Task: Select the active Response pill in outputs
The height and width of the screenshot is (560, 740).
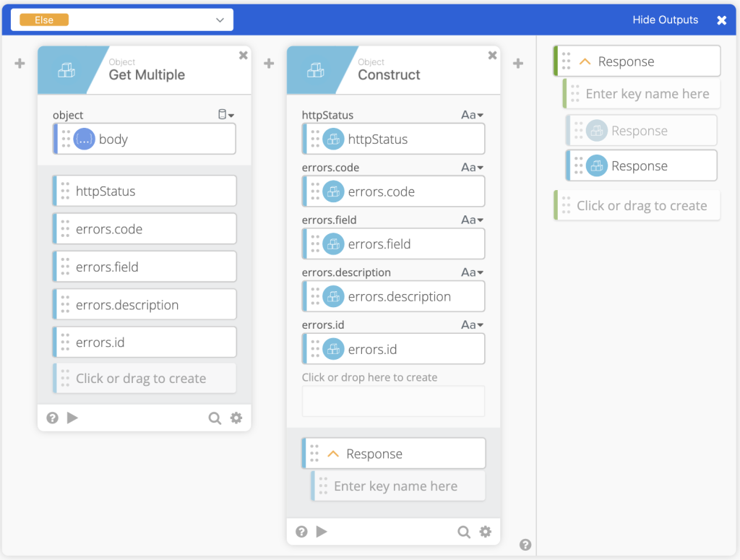Action: 642,165
